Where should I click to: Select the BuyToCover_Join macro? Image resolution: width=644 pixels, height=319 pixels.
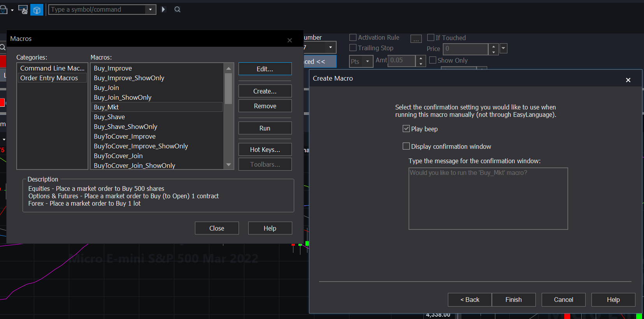157,156
